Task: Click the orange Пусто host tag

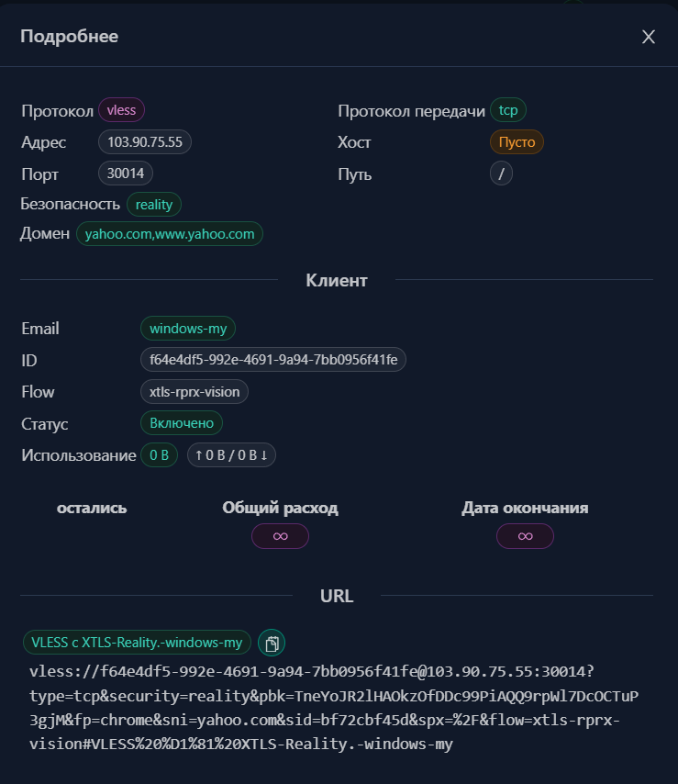Action: [x=517, y=142]
